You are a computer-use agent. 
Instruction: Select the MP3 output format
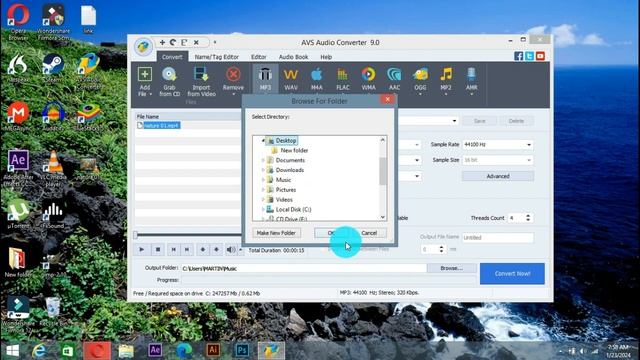pyautogui.click(x=265, y=79)
